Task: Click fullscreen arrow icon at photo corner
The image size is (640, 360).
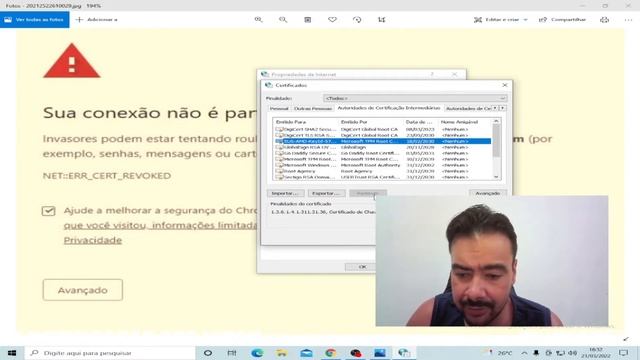Action: (626, 339)
